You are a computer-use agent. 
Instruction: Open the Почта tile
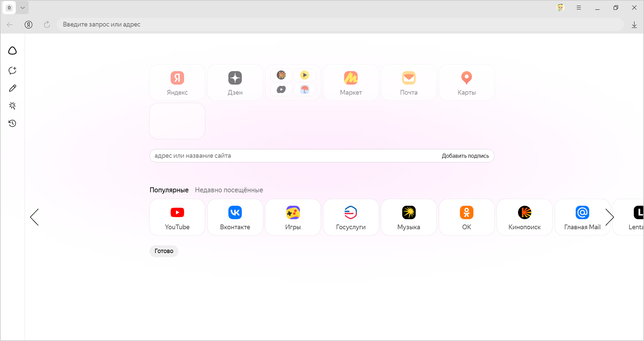click(x=409, y=83)
